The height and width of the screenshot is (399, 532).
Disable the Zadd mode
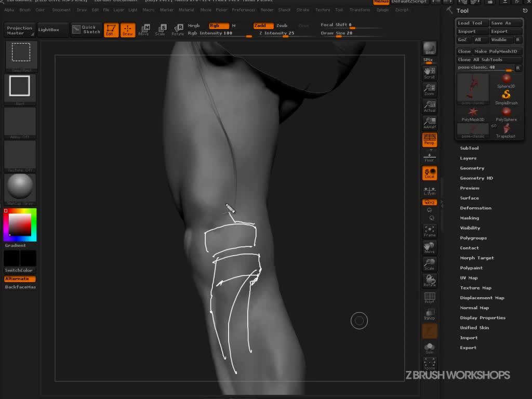(263, 25)
